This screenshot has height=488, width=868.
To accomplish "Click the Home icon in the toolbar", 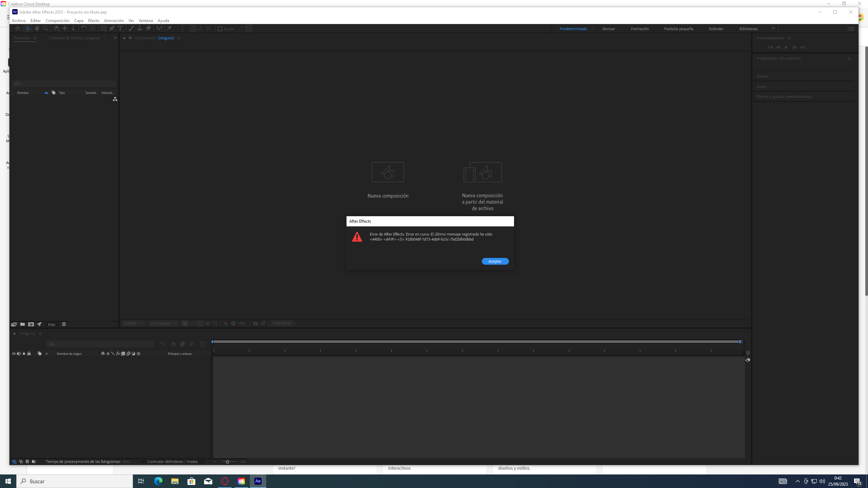I will [x=18, y=28].
